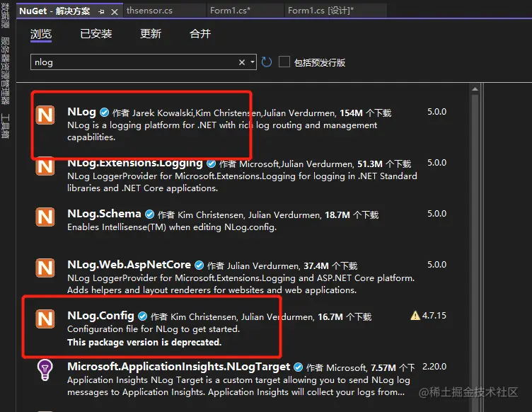Switch to the 合并 tab
The image size is (532, 412).
point(199,33)
